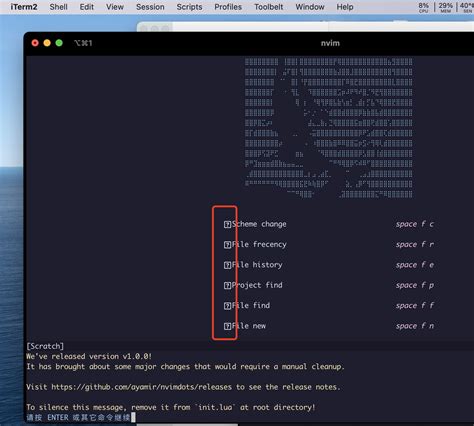
Task: Click the missing-glyph icon beside File new
Action: (x=227, y=326)
